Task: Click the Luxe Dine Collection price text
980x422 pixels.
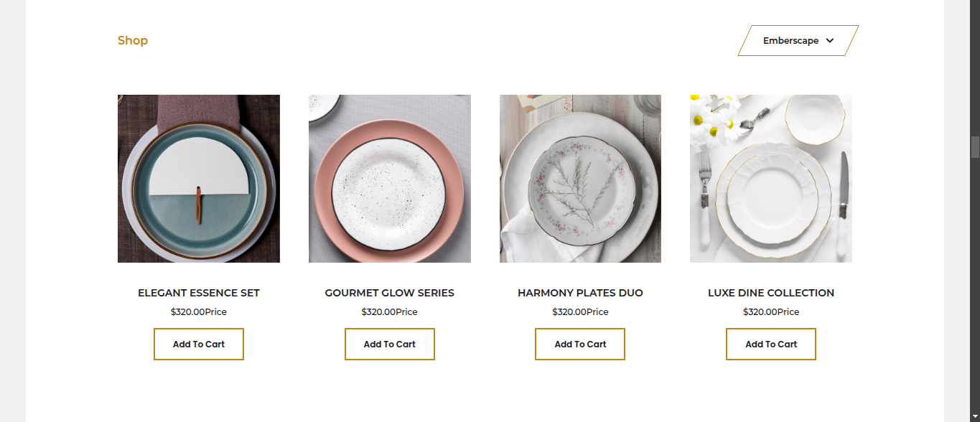Action: click(771, 312)
